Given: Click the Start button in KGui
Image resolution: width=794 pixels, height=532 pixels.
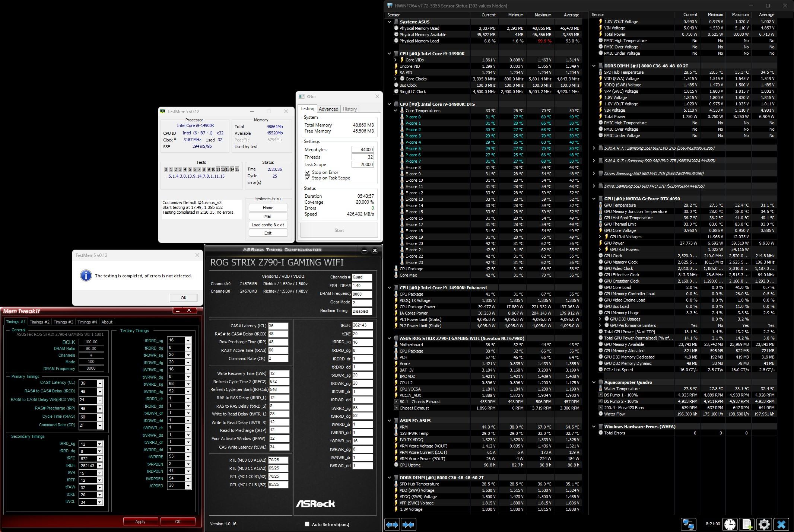Looking at the screenshot, I should pyautogui.click(x=339, y=230).
